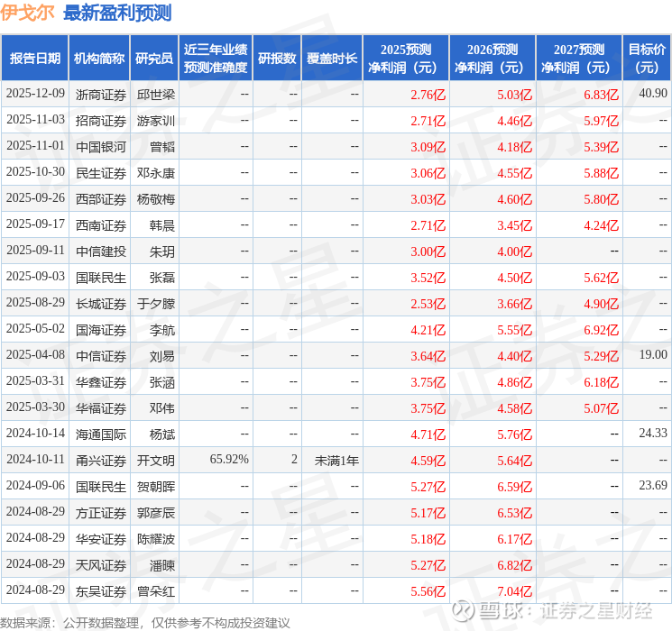Viewport: 672px width, 631px height.
Task: Select analyst 游家训
Action: (x=156, y=121)
